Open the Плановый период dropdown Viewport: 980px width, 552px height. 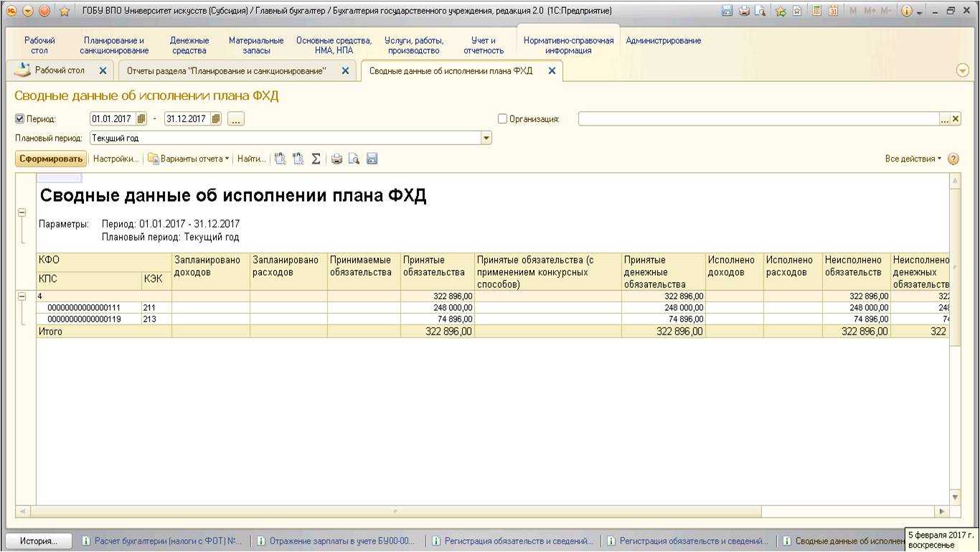point(486,138)
